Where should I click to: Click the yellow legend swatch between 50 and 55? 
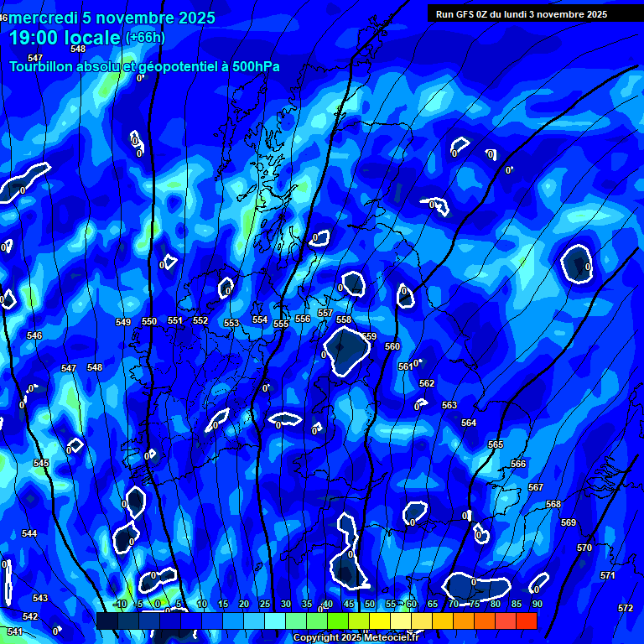point(380,621)
